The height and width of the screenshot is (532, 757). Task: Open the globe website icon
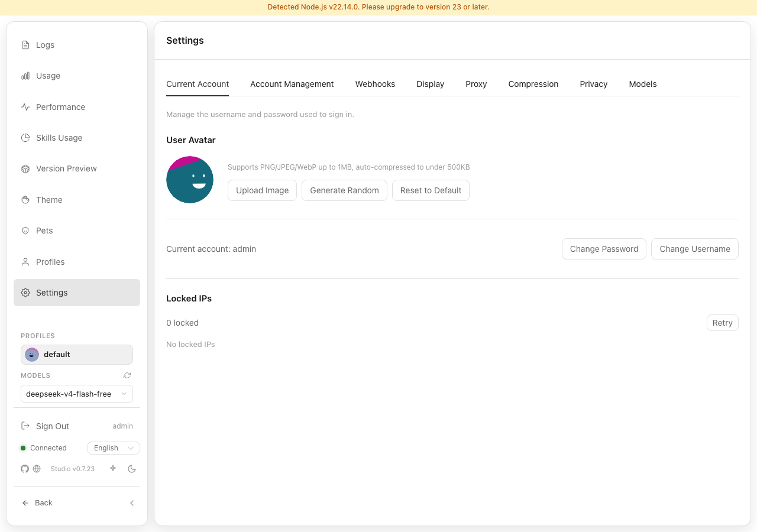coord(37,469)
